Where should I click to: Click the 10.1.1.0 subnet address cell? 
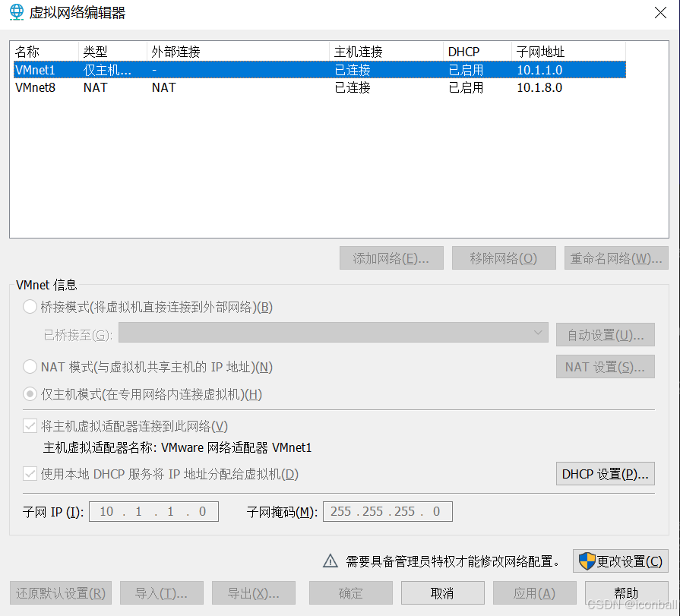tap(539, 70)
